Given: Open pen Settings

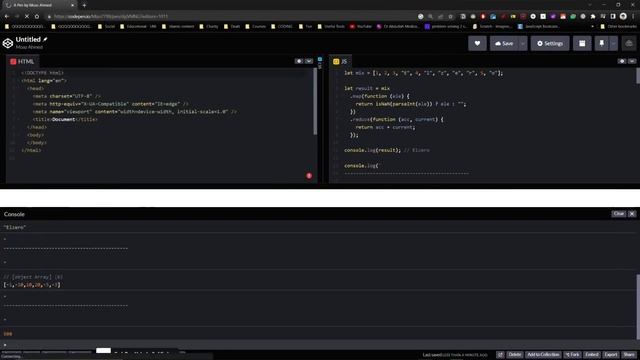Looking at the screenshot, I should pyautogui.click(x=550, y=43).
